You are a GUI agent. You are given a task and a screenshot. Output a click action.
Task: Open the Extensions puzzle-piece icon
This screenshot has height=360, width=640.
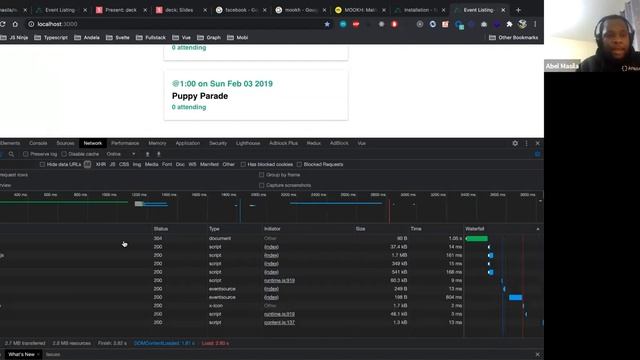pos(509,24)
